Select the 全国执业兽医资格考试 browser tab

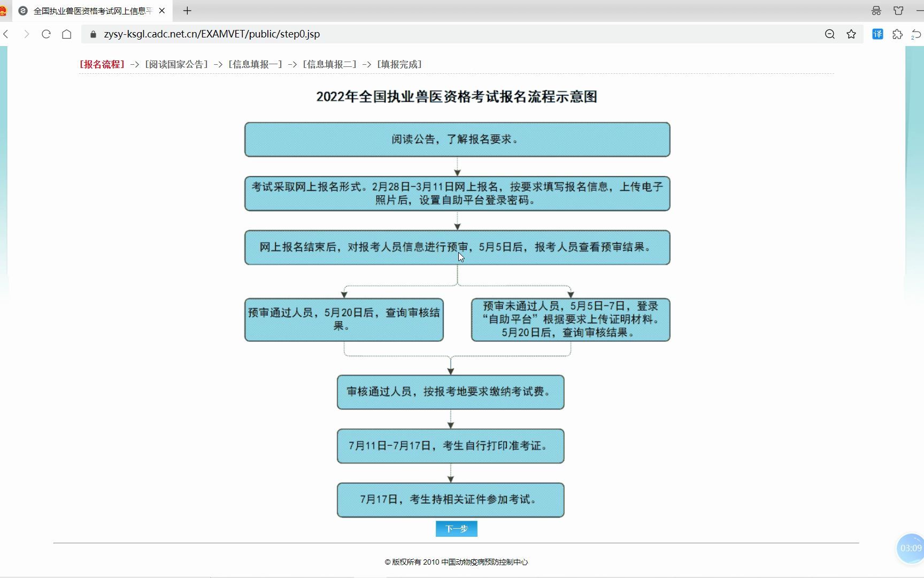click(92, 11)
